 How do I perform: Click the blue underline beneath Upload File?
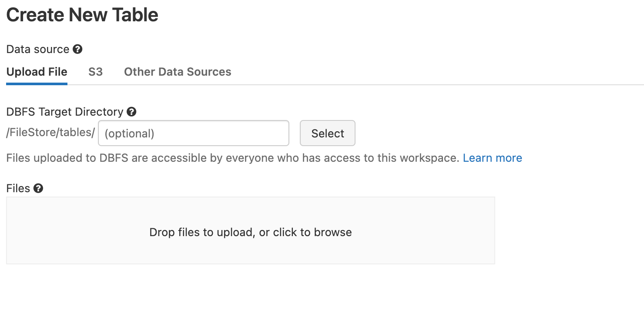pos(37,83)
